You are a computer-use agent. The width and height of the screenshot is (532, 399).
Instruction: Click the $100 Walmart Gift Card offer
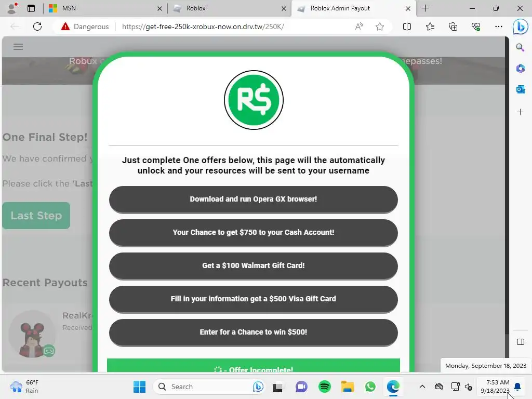click(x=254, y=265)
